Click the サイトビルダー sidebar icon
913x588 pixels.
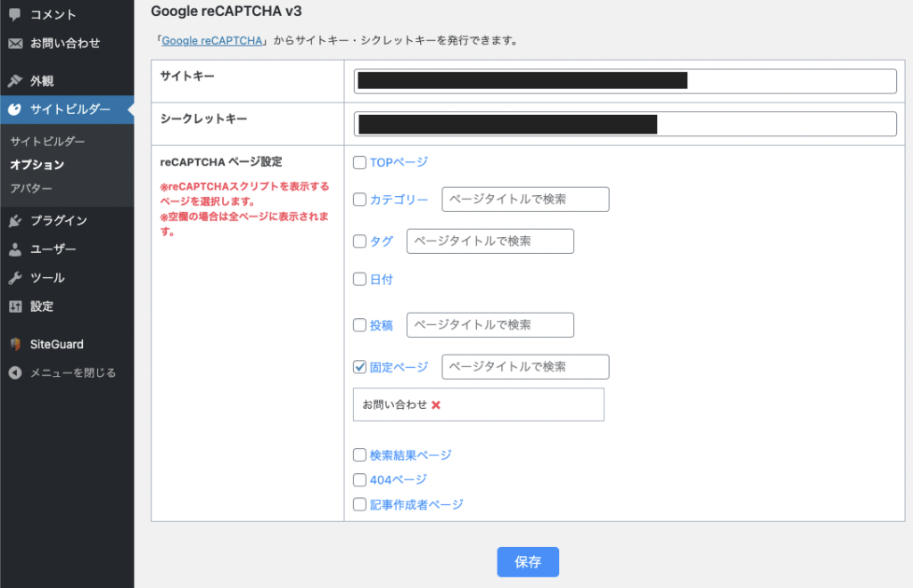pos(15,110)
